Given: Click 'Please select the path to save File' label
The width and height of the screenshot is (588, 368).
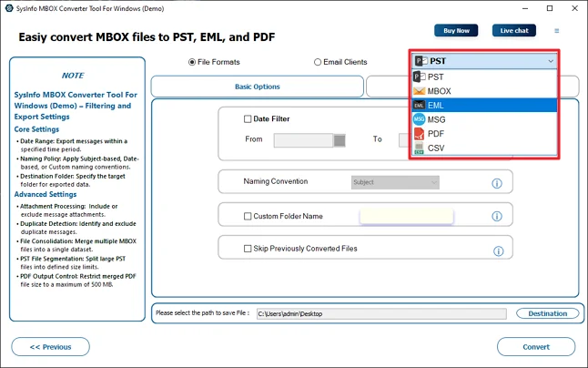Looking at the screenshot, I should [202, 312].
